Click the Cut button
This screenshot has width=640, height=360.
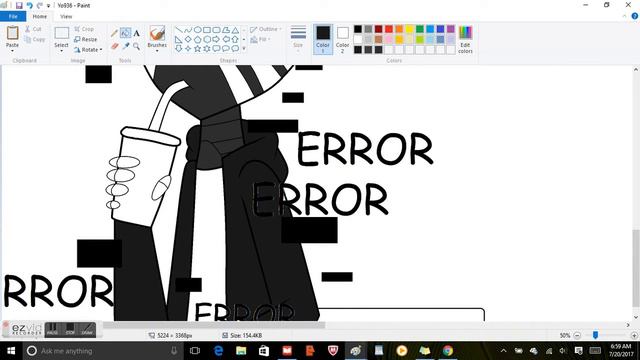(33, 29)
